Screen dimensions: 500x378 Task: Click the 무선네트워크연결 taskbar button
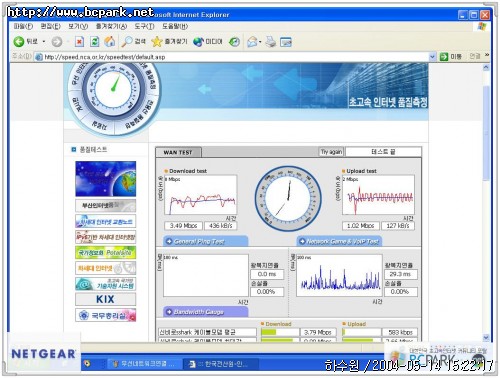[x=145, y=364]
